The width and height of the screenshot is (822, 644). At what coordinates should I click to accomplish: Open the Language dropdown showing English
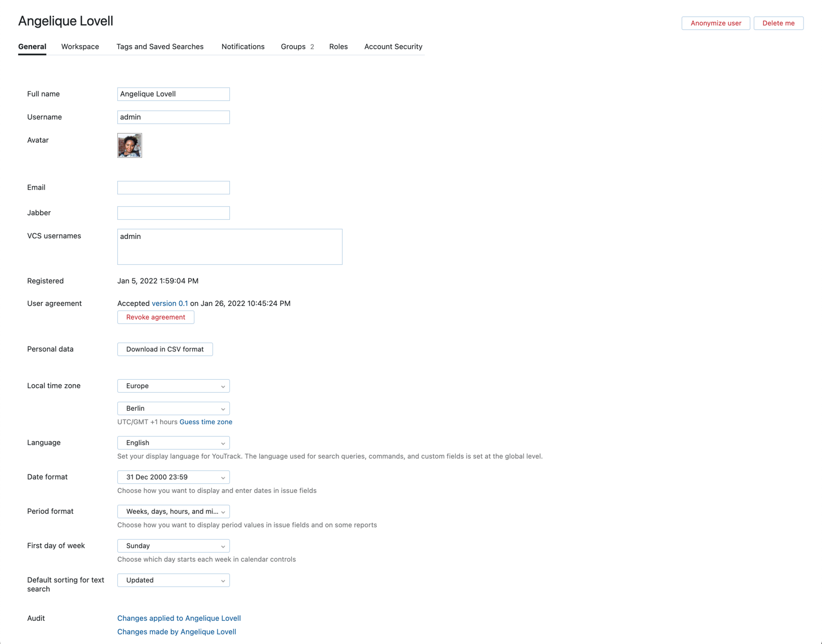tap(173, 442)
